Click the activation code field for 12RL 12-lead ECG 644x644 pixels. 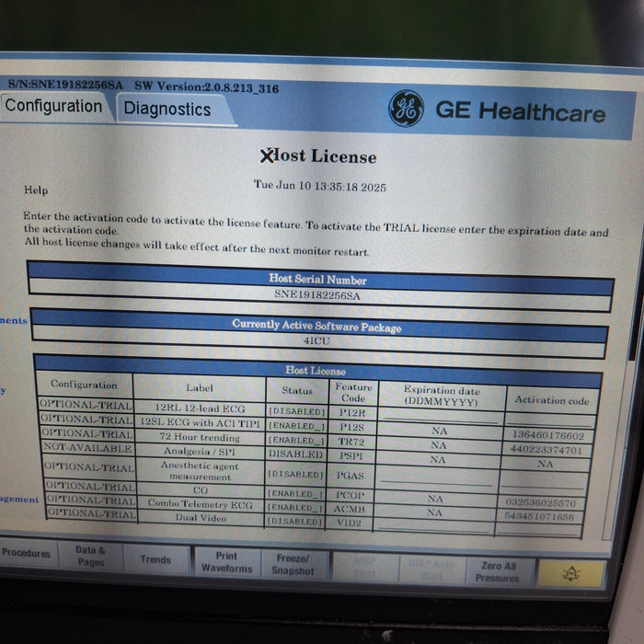(x=550, y=420)
